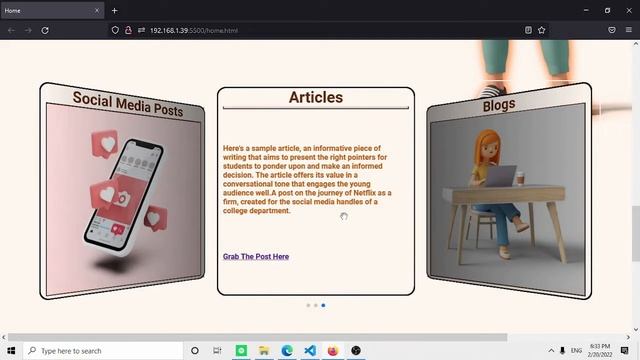Close the Home tab
The width and height of the screenshot is (640, 360).
97,11
